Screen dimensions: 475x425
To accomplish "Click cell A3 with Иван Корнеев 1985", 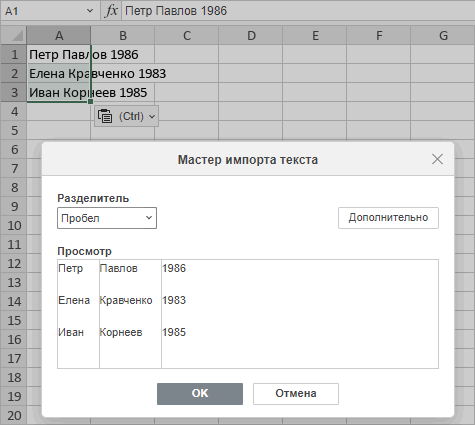I will [x=59, y=92].
